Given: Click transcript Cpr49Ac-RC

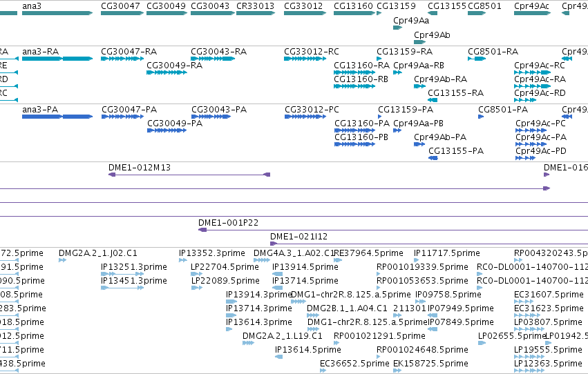Looking at the screenshot, I should click(532, 72).
